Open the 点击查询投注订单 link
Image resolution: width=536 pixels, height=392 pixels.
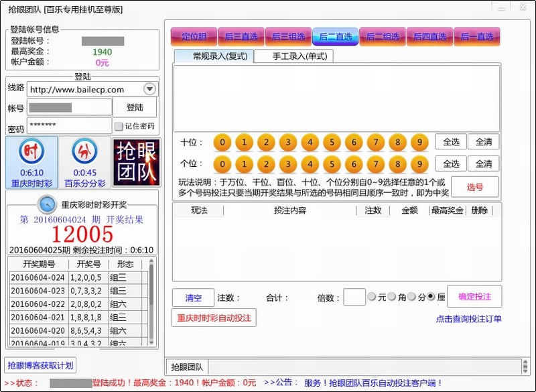pyautogui.click(x=468, y=319)
